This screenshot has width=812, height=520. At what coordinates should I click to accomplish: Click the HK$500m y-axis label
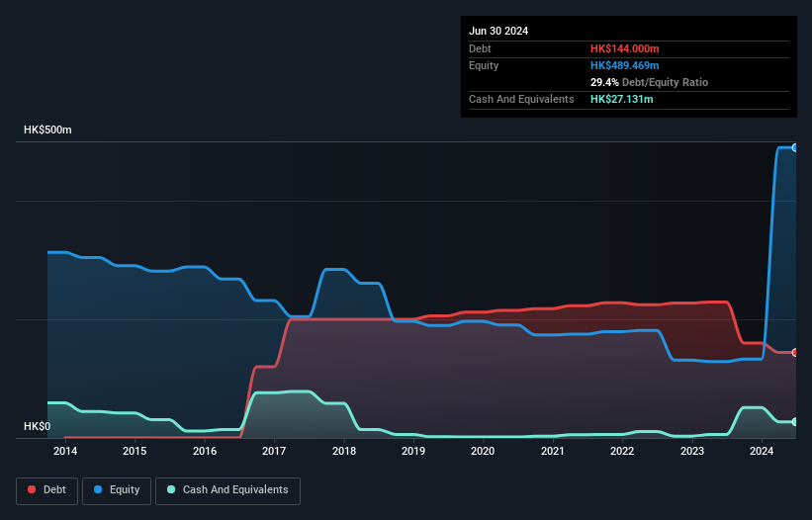coord(47,130)
